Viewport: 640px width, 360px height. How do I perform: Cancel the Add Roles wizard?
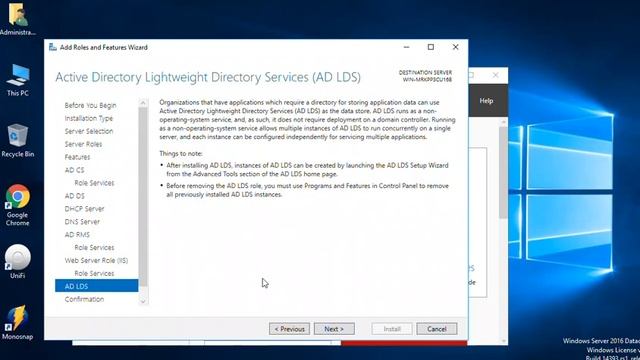click(x=437, y=329)
